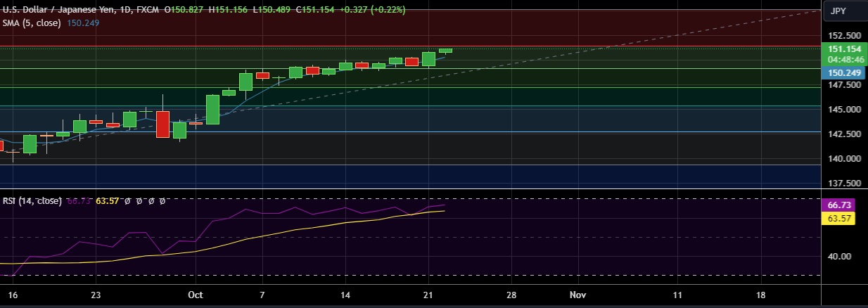Click the 150.249 value in the SMA legend
This screenshot has width=868, height=308.
(x=83, y=23)
